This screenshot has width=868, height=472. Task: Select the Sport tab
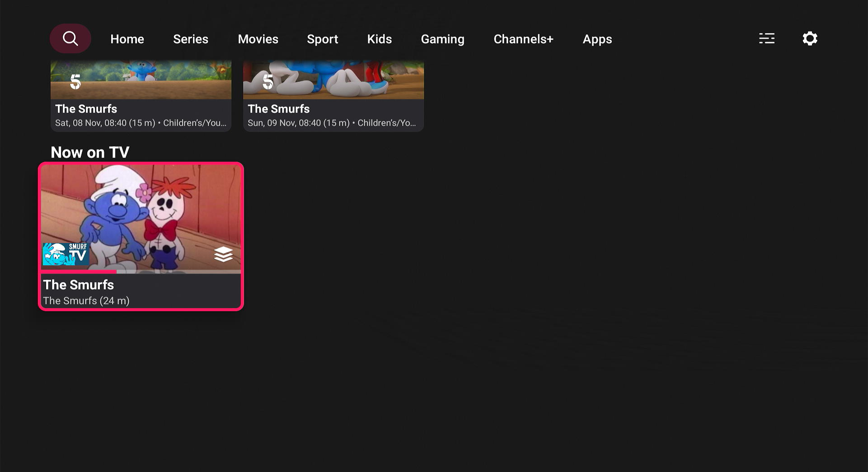coord(322,39)
